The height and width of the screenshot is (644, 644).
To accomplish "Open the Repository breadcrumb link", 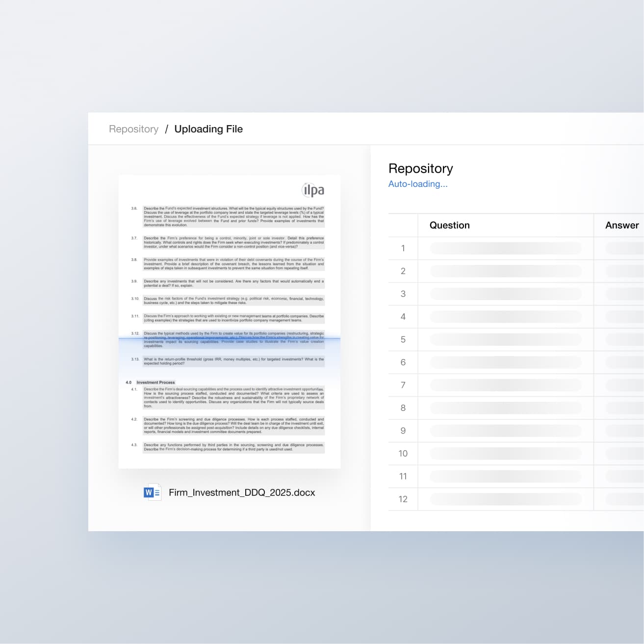I will coord(133,129).
